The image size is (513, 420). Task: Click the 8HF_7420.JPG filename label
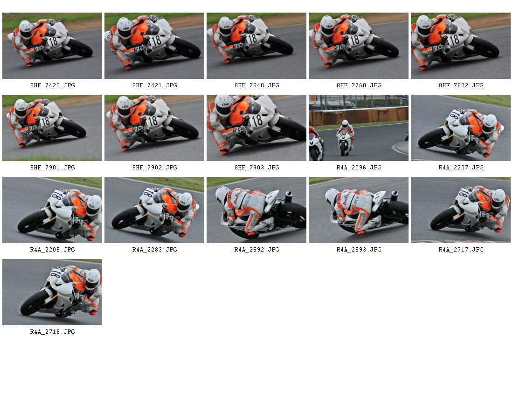pyautogui.click(x=53, y=85)
